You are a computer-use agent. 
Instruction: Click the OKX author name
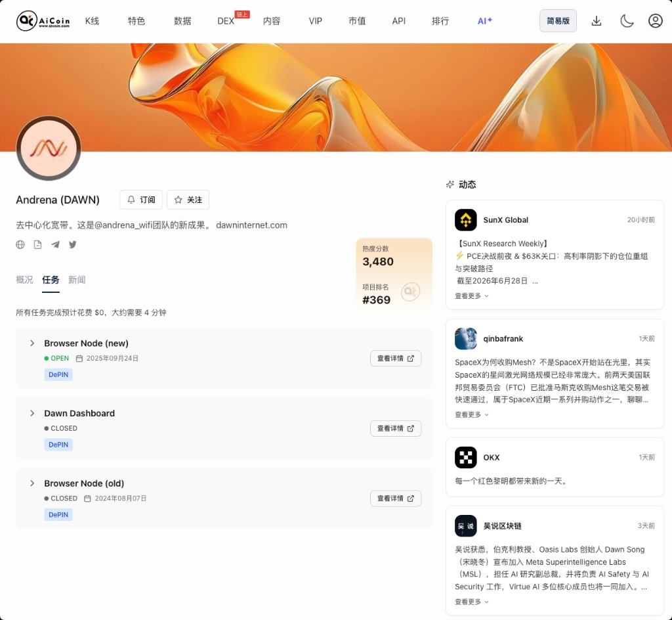tap(492, 458)
